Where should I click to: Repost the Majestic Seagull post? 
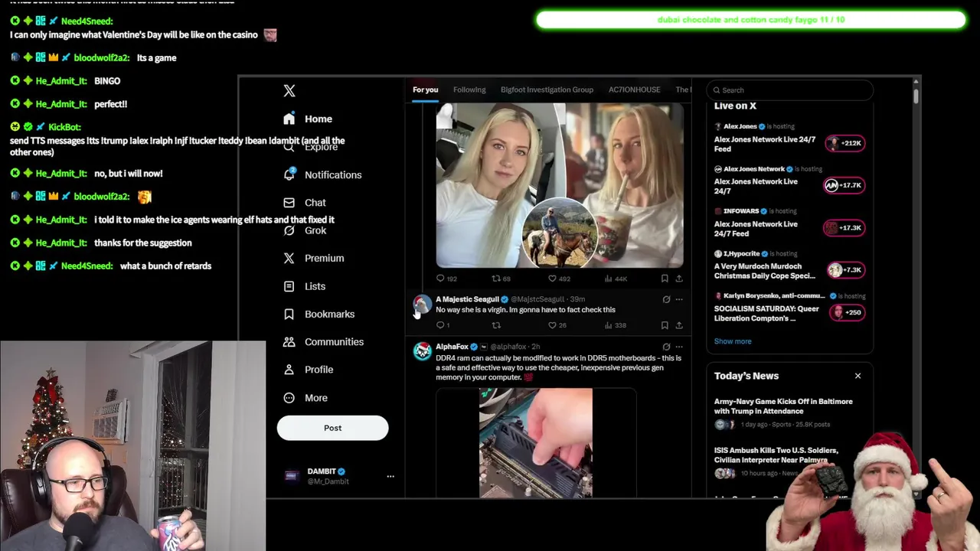[495, 325]
